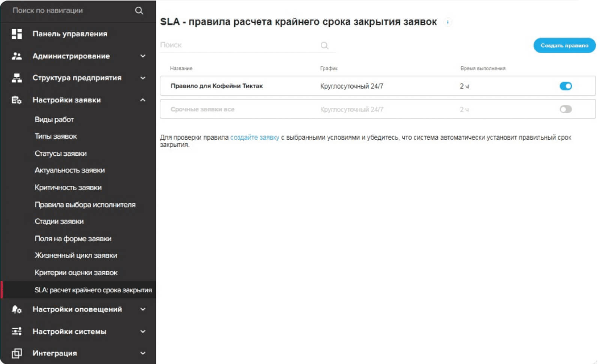Screen dimensions: 604x364
Task: Click 2 ч value in the Кофейни Тиктак row
Action: coord(464,86)
